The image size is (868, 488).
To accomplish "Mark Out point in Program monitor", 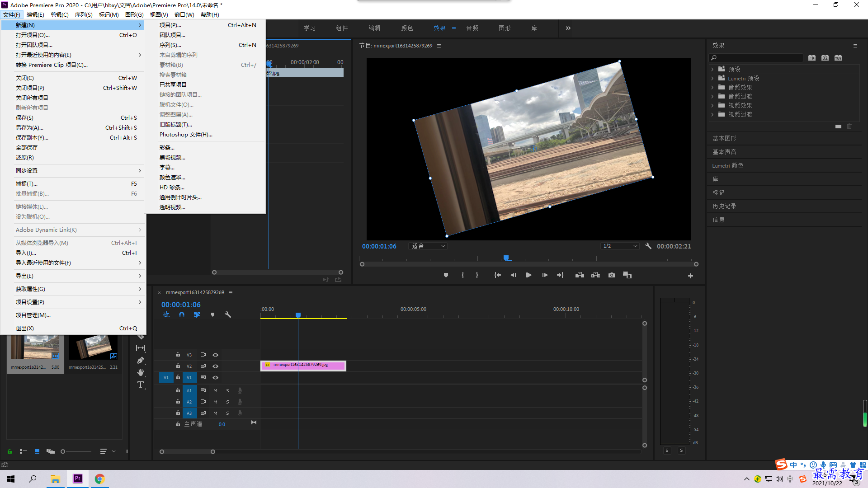I will point(477,275).
